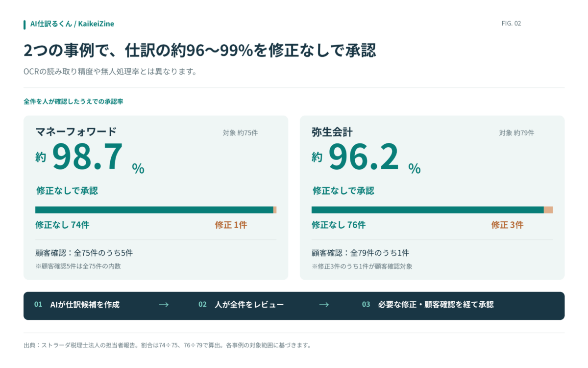
Task: Click '修正なしで承認' in the マネーフォワード card
Action: coord(67,190)
